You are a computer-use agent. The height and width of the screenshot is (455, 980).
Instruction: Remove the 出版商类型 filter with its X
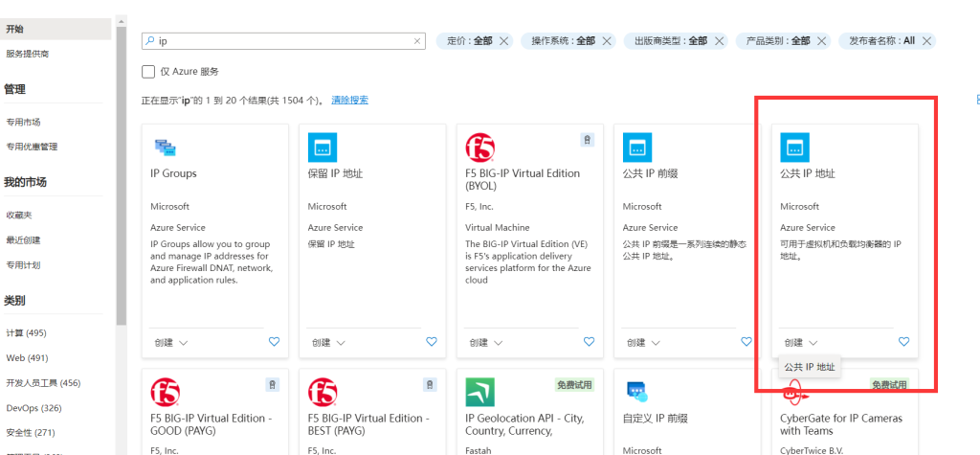click(720, 41)
